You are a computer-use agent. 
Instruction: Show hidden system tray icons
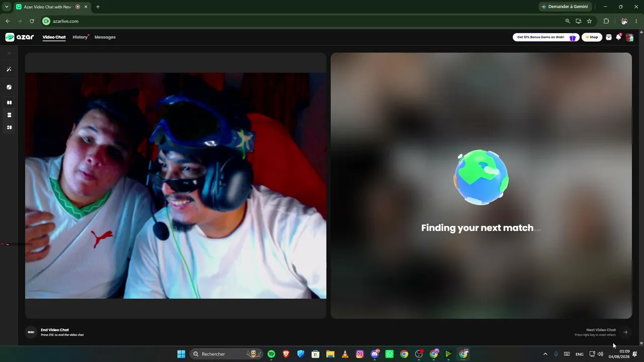pyautogui.click(x=545, y=354)
